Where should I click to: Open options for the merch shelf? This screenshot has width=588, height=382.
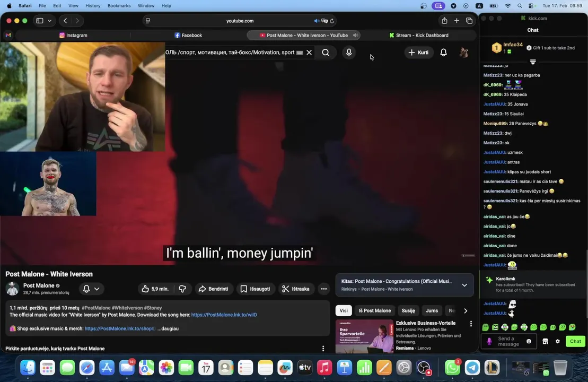coord(323,349)
